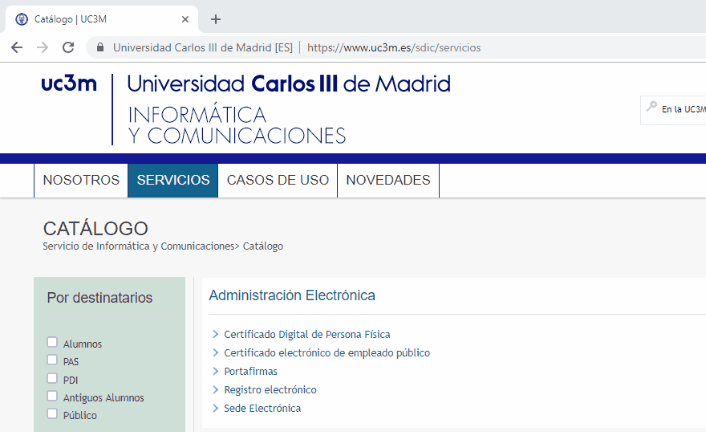Click the CATÁLOGO page title
The height and width of the screenshot is (432, 706).
tap(95, 228)
